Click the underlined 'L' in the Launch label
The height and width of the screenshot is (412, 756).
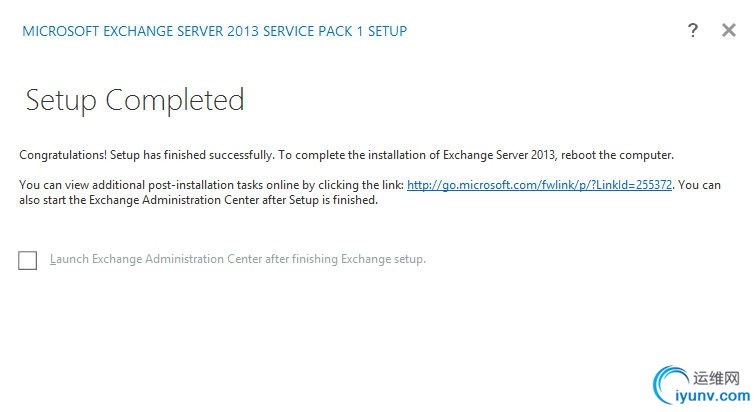coord(53,259)
